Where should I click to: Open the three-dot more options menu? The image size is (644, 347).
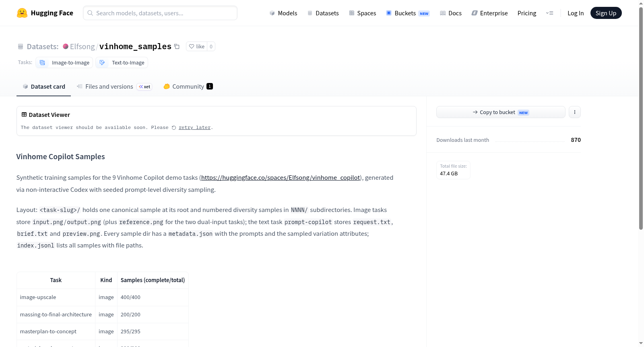[x=575, y=112]
